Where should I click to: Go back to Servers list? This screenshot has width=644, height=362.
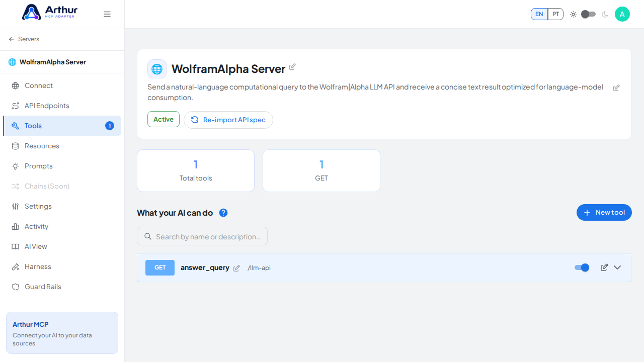coord(24,39)
